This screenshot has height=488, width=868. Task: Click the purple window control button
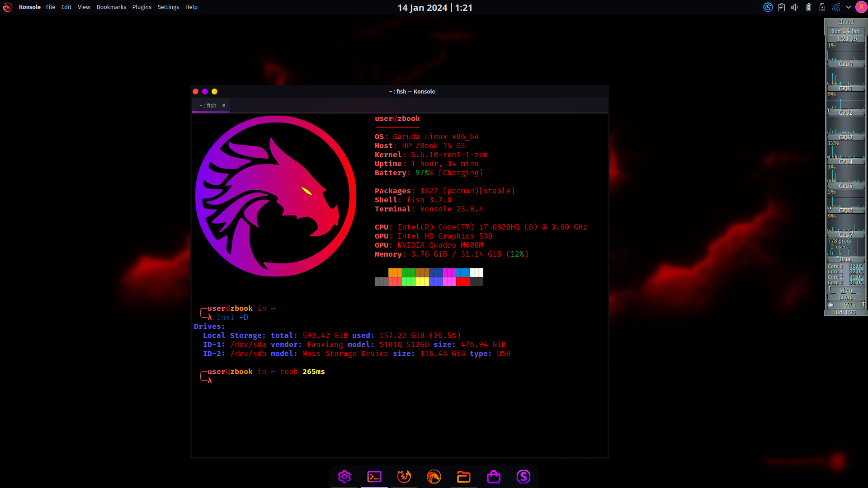[205, 91]
